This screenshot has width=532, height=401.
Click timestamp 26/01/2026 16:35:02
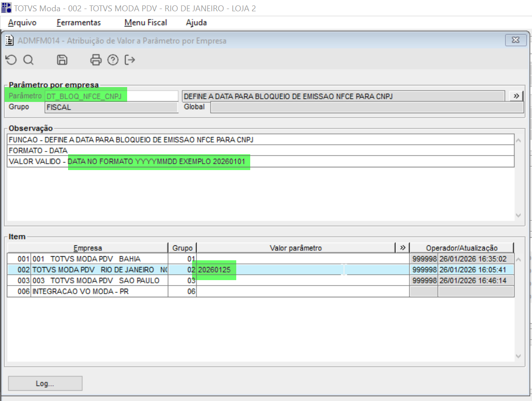tap(476, 259)
